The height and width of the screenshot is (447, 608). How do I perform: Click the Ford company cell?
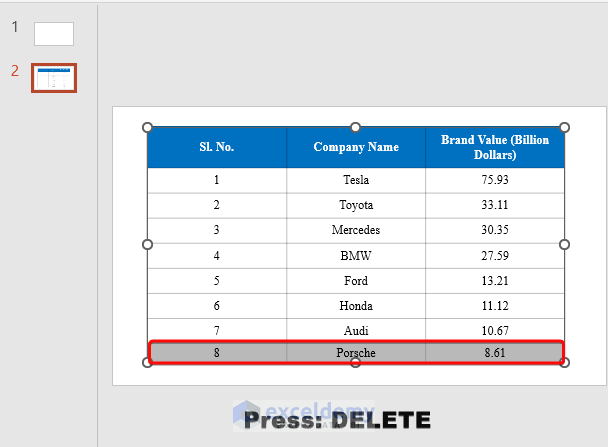[356, 281]
